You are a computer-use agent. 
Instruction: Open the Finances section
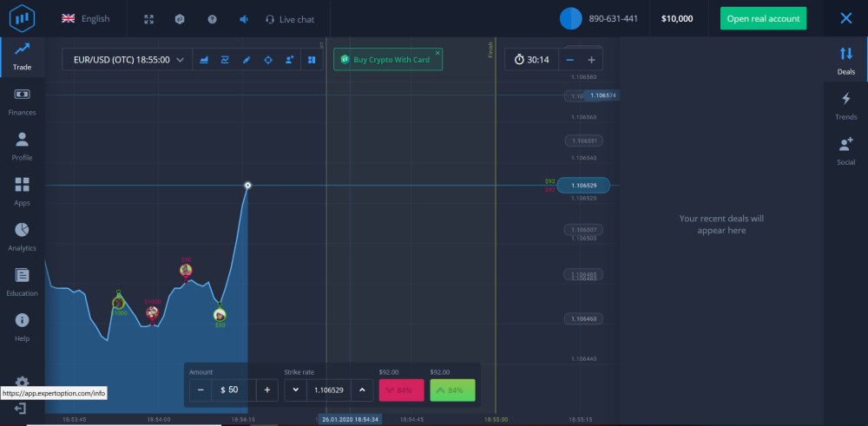pos(23,102)
